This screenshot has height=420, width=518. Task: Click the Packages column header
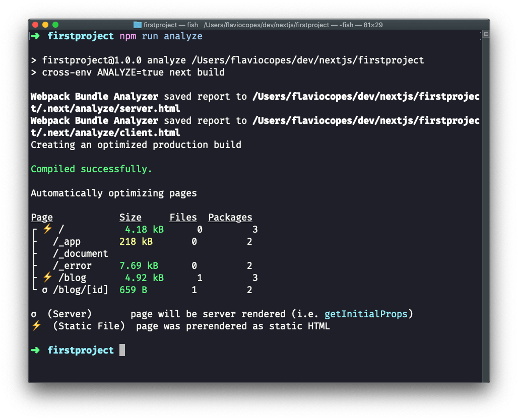(230, 217)
